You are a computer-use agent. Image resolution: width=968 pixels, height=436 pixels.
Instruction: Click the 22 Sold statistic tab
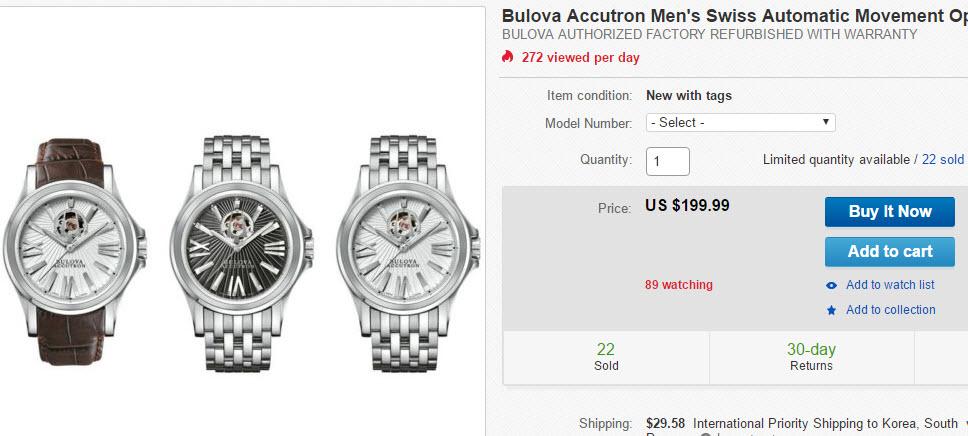606,357
